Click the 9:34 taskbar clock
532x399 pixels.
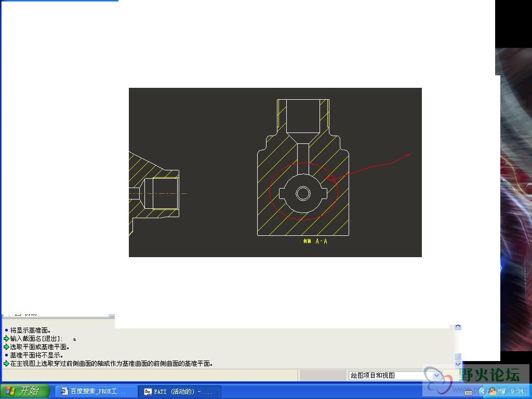pyautogui.click(x=517, y=392)
